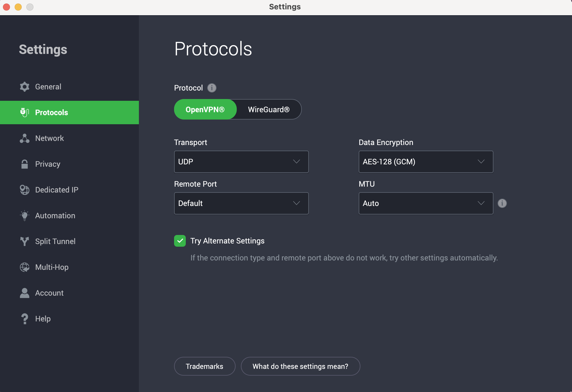The width and height of the screenshot is (572, 392).
Task: Click the info icon beside Protocol
Action: 212,88
